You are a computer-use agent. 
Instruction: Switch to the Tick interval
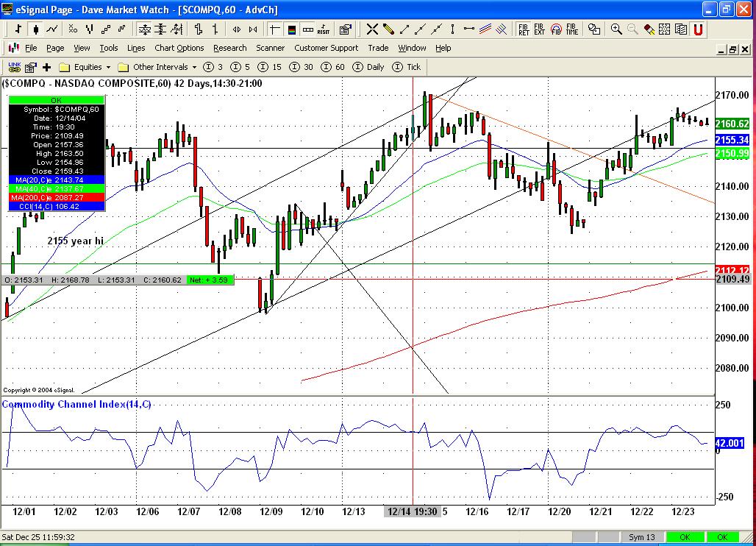coord(407,67)
